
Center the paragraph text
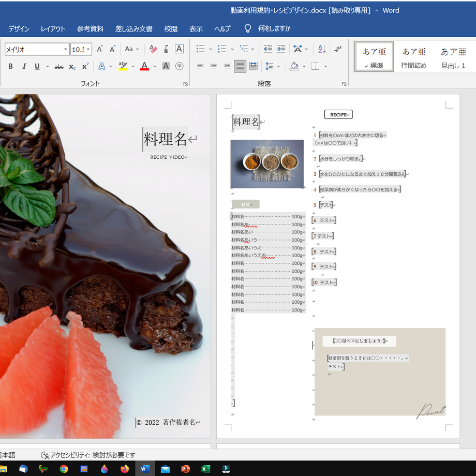point(214,66)
